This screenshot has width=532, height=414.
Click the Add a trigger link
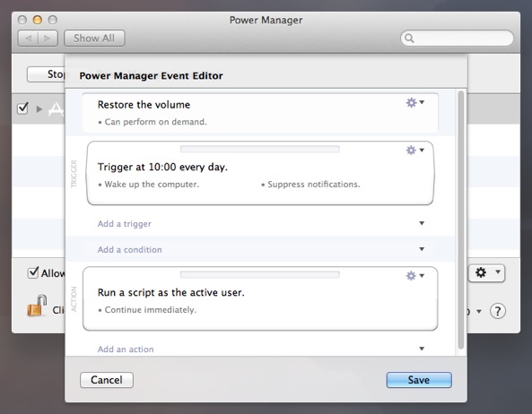point(124,224)
